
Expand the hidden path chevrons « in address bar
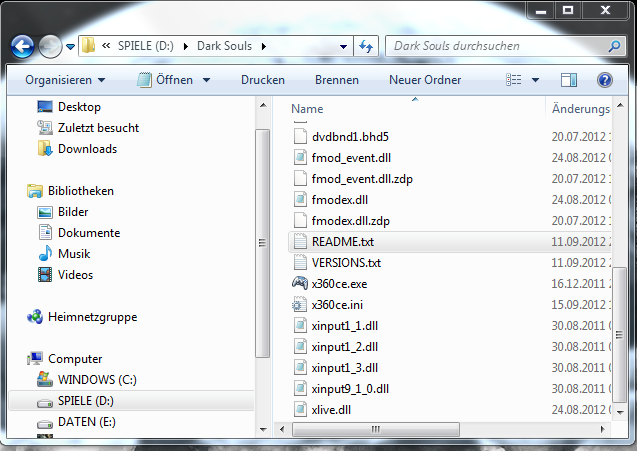coord(106,46)
